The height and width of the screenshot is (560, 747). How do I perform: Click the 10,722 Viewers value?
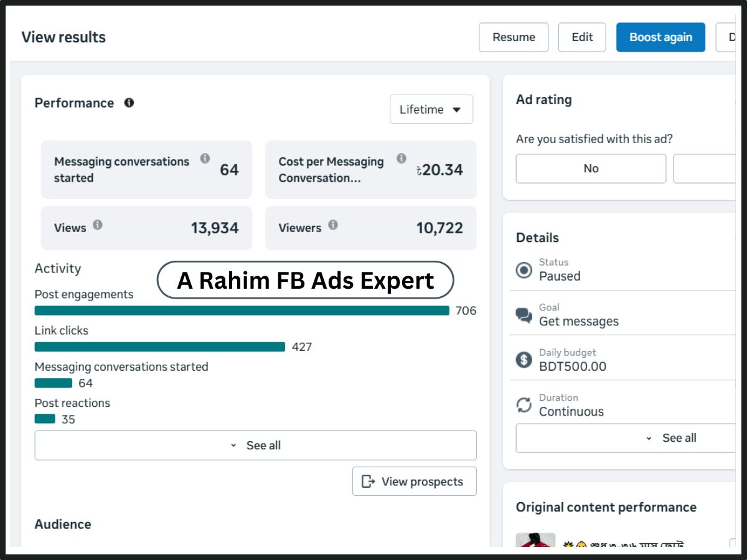(439, 228)
